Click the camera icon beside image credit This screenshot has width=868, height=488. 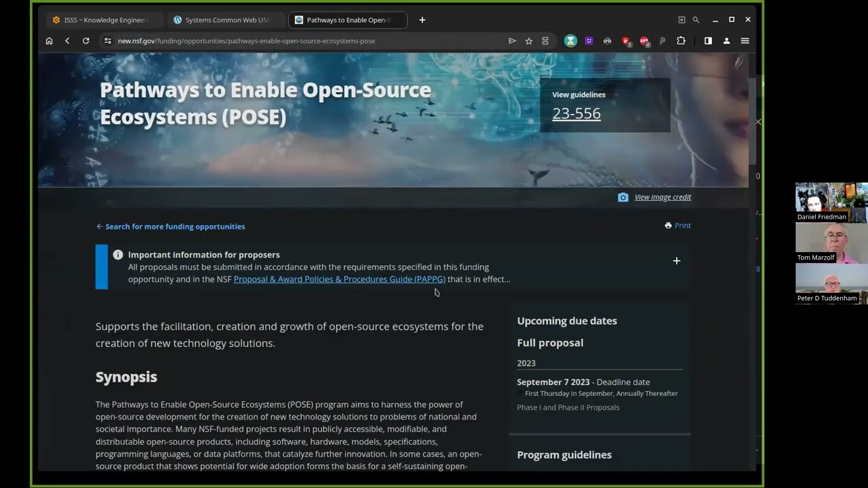[623, 197]
